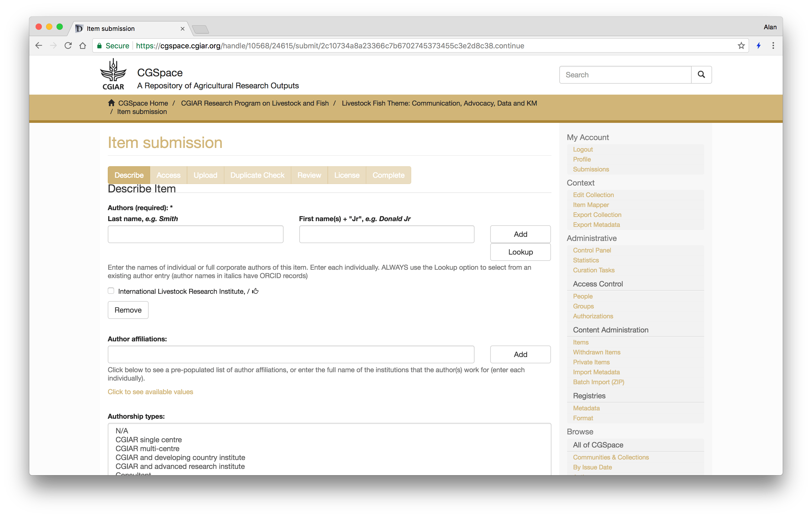The height and width of the screenshot is (517, 812).
Task: Open Batch Import (ZIP) link
Action: (x=599, y=382)
